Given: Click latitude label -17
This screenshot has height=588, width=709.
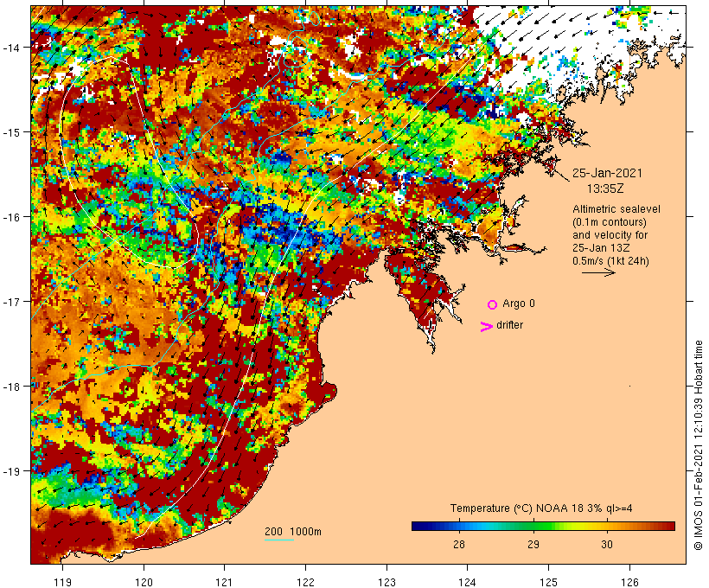Looking at the screenshot, I should tap(10, 301).
